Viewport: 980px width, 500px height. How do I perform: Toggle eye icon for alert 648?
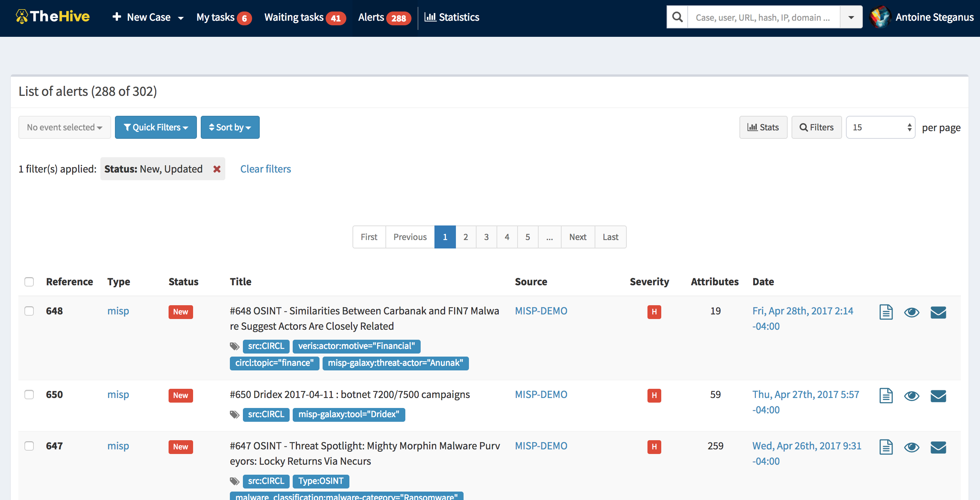tap(912, 312)
